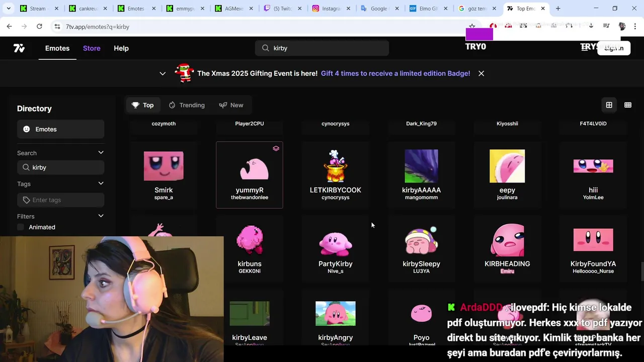Click the cozymoth author name
This screenshot has height=362, width=644.
click(x=164, y=124)
